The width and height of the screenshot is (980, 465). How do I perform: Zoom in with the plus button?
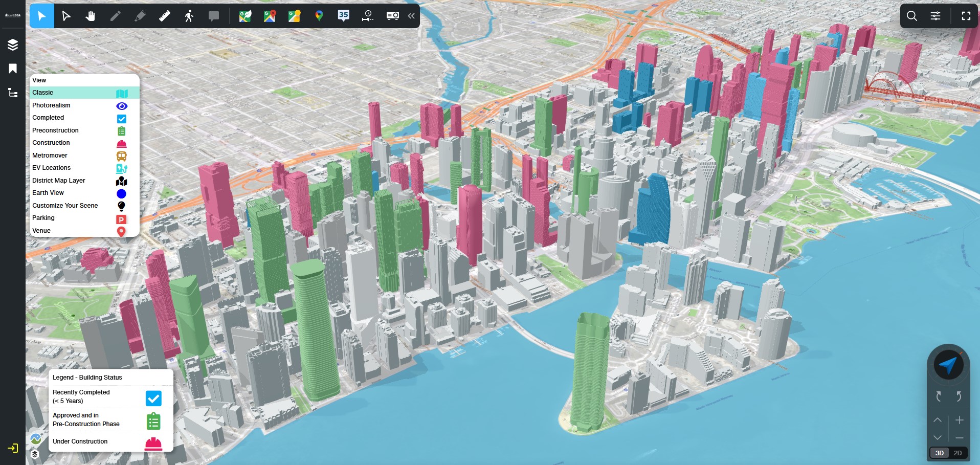[x=960, y=420]
